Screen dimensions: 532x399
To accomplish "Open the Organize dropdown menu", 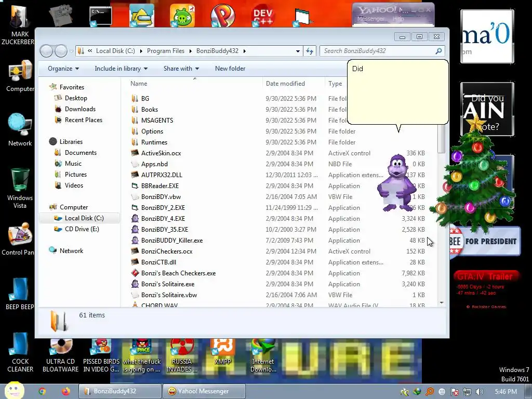I will coord(63,69).
